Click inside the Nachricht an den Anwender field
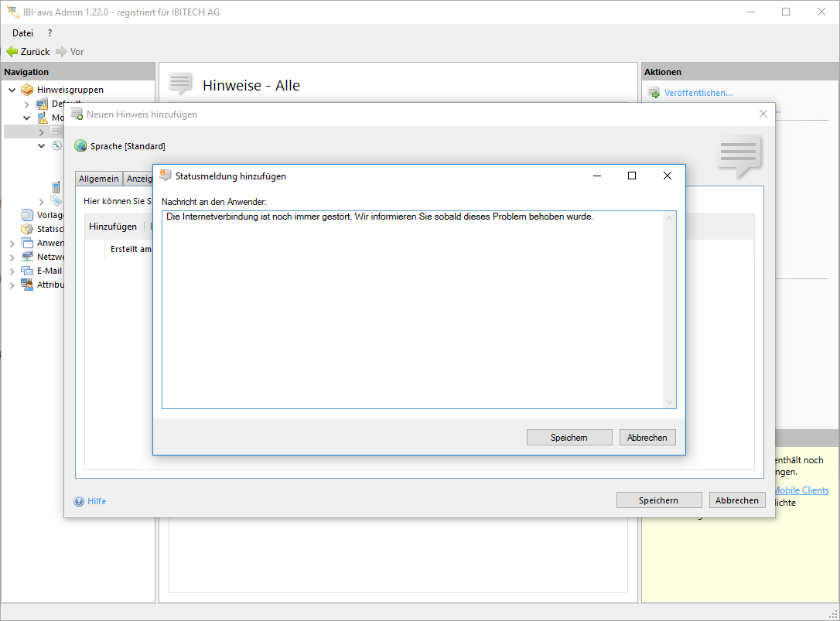This screenshot has width=840, height=621. point(410,309)
